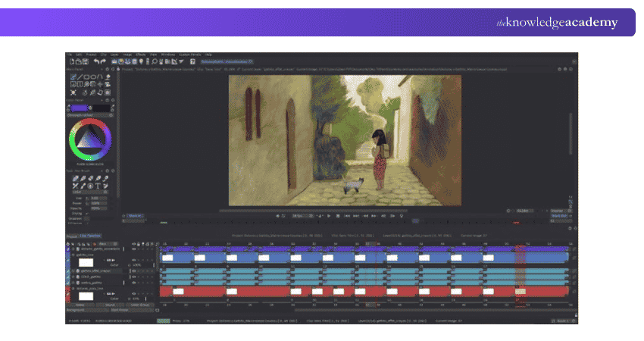Click the Open file folder icon
Image resolution: width=644 pixels, height=341 pixels.
pyautogui.click(x=79, y=61)
